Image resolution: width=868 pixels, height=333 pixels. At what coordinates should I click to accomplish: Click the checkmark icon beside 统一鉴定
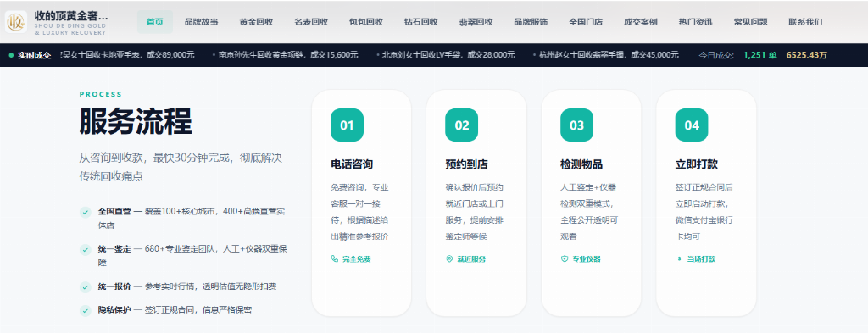[86, 249]
